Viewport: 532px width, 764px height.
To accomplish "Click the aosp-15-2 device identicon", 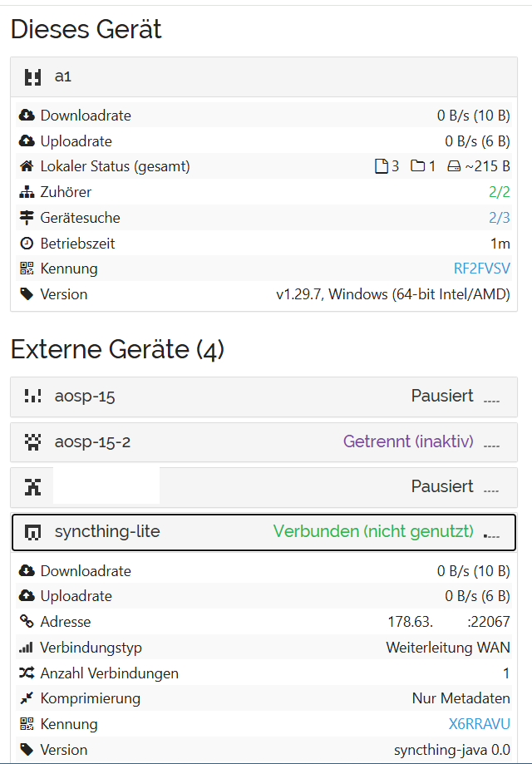I will (x=32, y=442).
